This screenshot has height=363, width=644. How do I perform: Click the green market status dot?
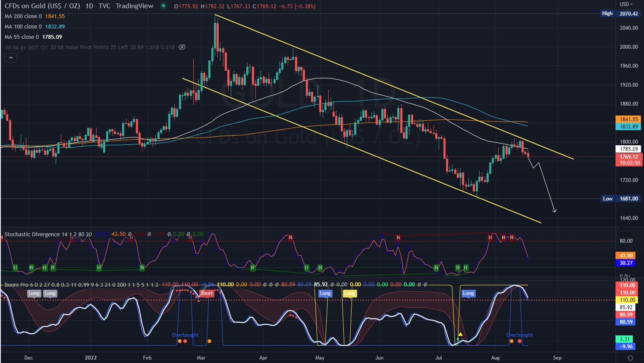pyautogui.click(x=163, y=6)
